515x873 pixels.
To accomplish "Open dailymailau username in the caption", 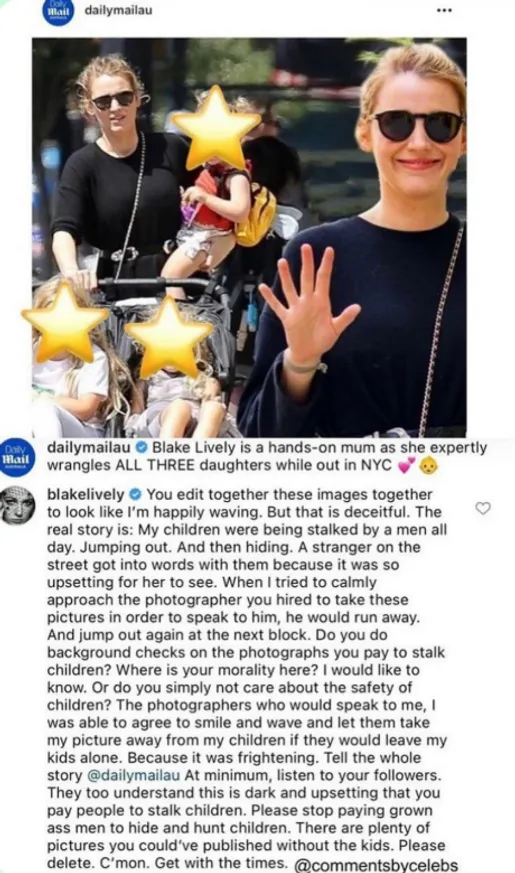I will (x=89, y=447).
